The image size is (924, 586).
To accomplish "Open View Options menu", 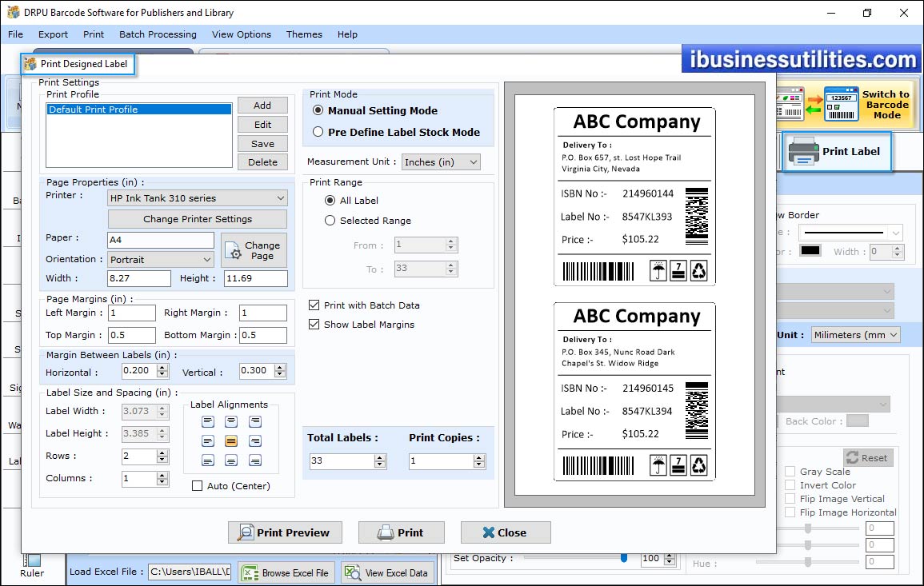I will (x=242, y=34).
